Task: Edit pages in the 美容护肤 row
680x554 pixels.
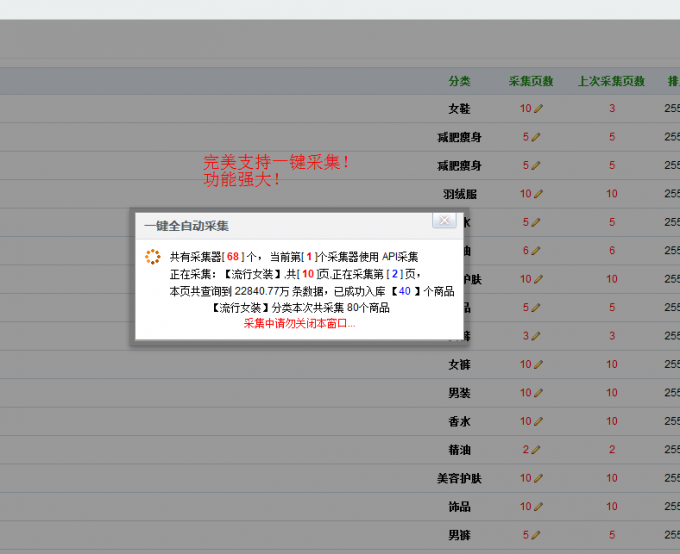Action: pos(538,478)
